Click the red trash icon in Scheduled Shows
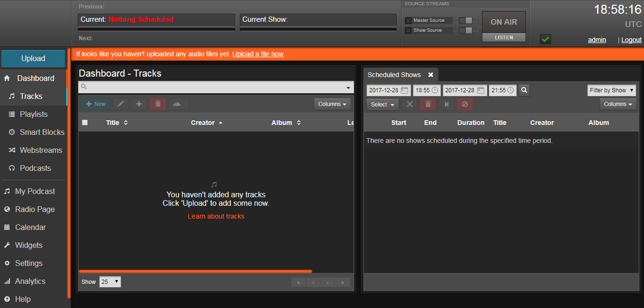 pos(428,105)
